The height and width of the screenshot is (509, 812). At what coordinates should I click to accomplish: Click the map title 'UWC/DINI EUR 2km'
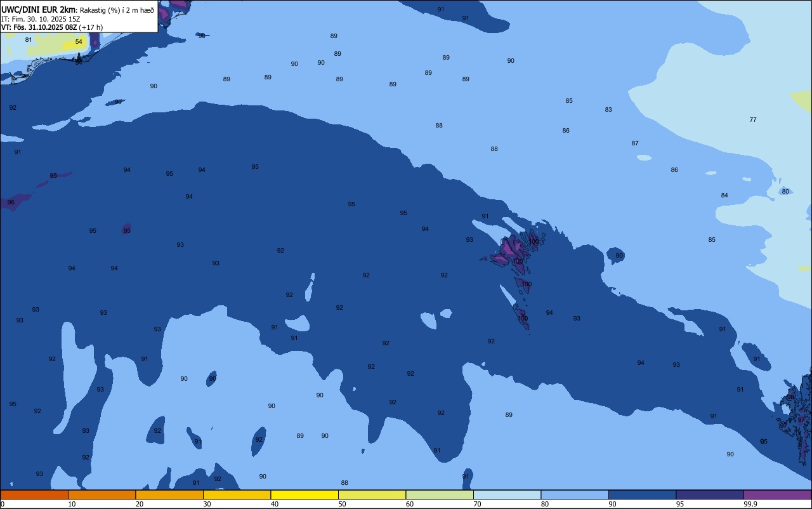tap(39, 10)
